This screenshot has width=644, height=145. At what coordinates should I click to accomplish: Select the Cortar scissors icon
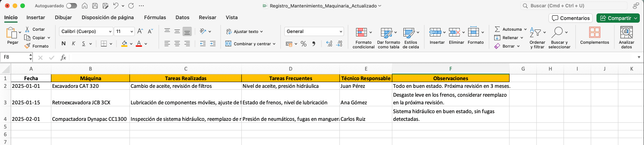27,29
